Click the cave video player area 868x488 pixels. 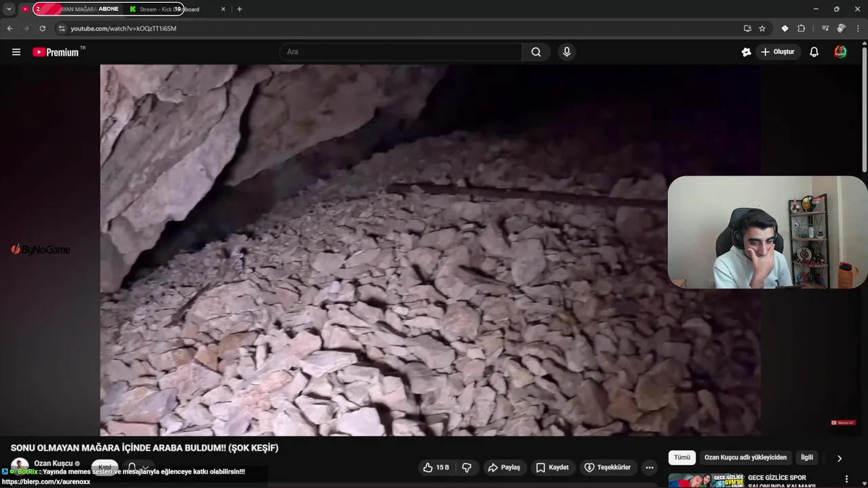tap(430, 250)
